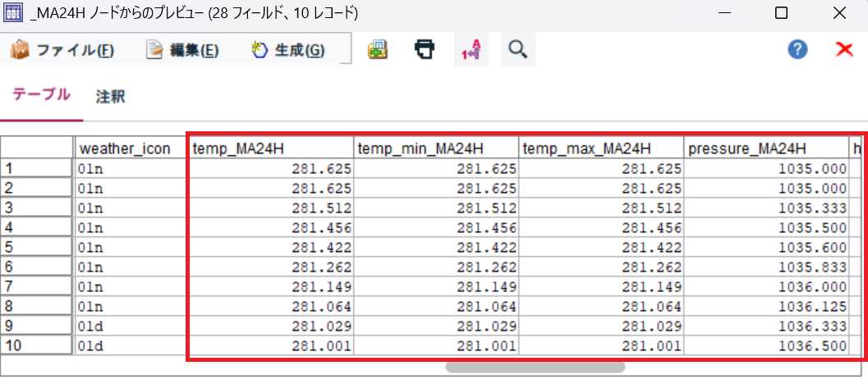
Task: Click the table icon in the title bar
Action: pos(13,13)
